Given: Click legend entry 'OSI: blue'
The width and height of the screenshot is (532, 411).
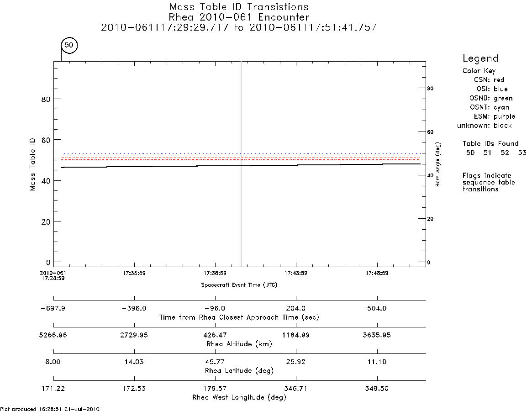Looking at the screenshot, I should (492, 89).
